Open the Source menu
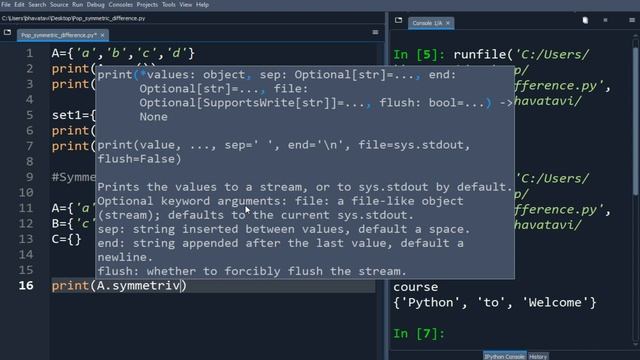640x360 pixels. (59, 4)
